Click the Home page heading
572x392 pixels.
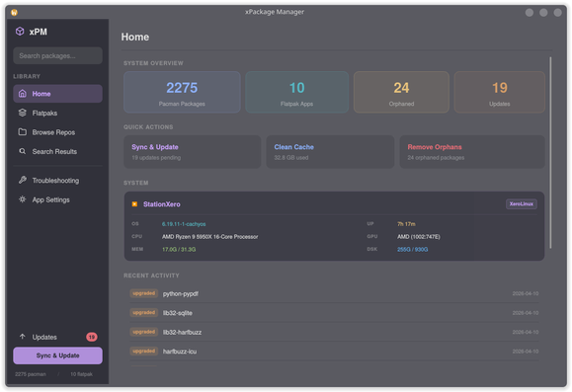pos(135,37)
